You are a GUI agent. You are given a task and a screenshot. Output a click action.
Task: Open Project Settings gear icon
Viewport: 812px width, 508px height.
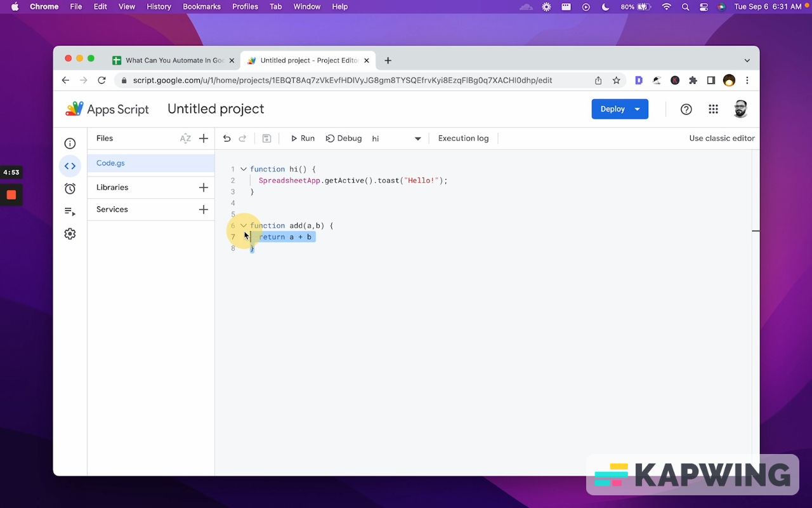70,234
